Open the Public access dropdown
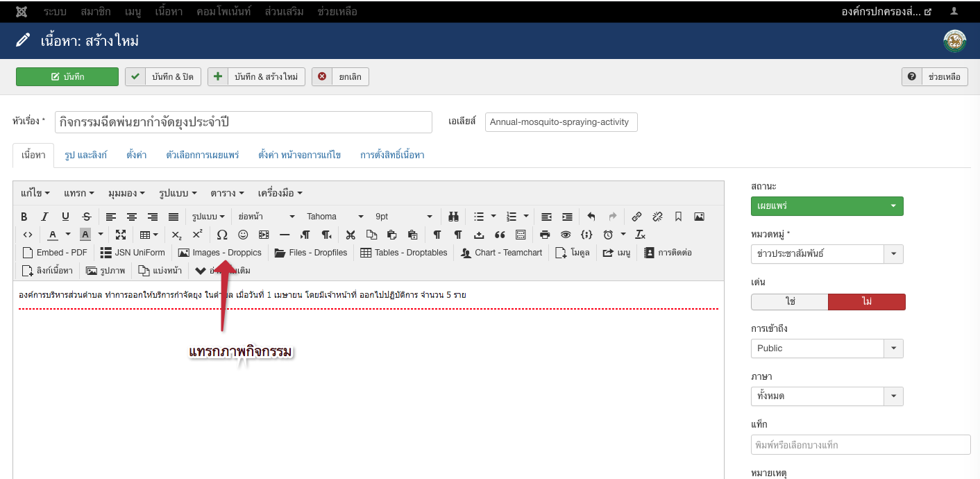This screenshot has width=980, height=479. pos(827,348)
